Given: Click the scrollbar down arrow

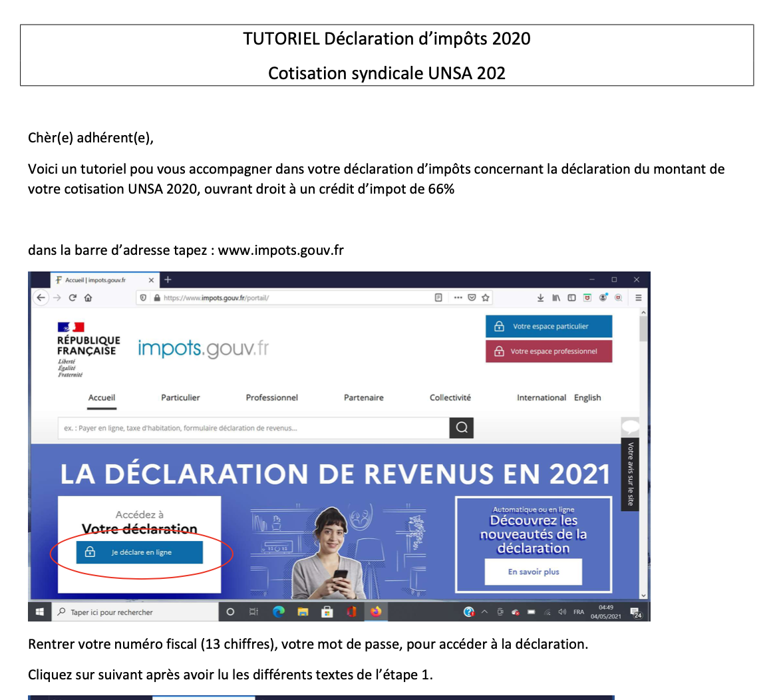Looking at the screenshot, I should (643, 595).
